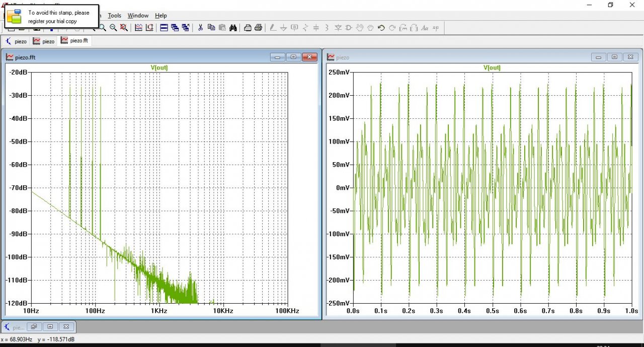Restore the minimized piezo schematic window

[34, 326]
